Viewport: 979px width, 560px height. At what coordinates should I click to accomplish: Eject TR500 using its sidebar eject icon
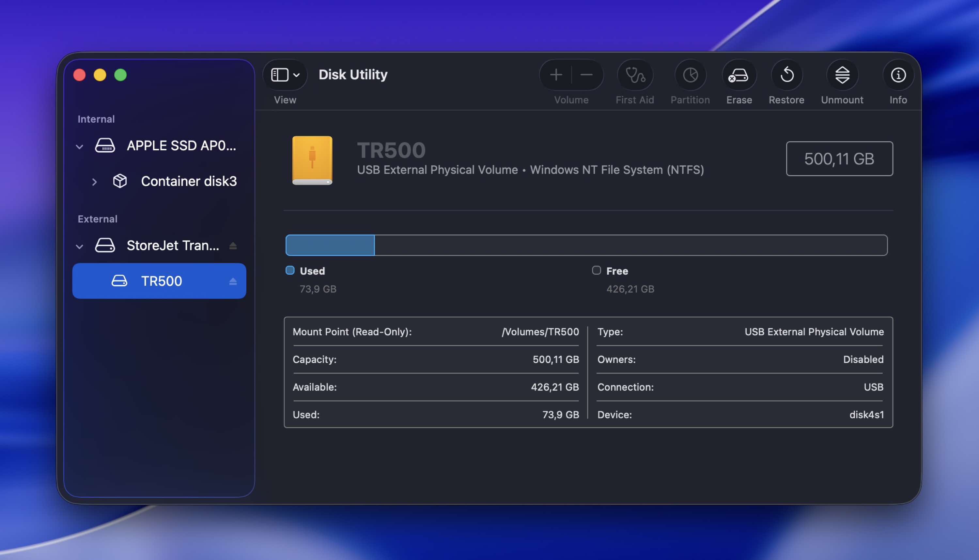233,281
